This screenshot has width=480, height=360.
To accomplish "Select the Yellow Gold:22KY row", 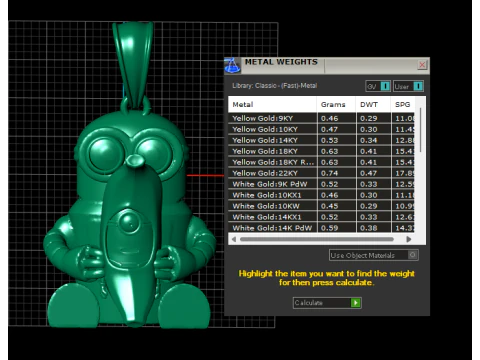I will point(321,173).
